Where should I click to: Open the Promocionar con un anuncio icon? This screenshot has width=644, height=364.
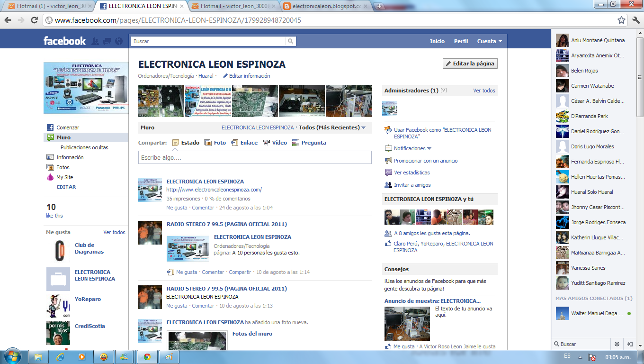click(x=388, y=160)
